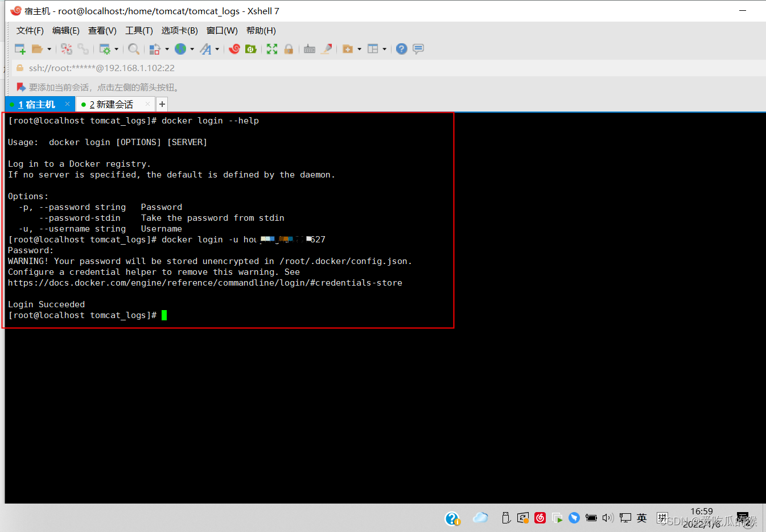Open the session Properties gear icon

point(105,49)
